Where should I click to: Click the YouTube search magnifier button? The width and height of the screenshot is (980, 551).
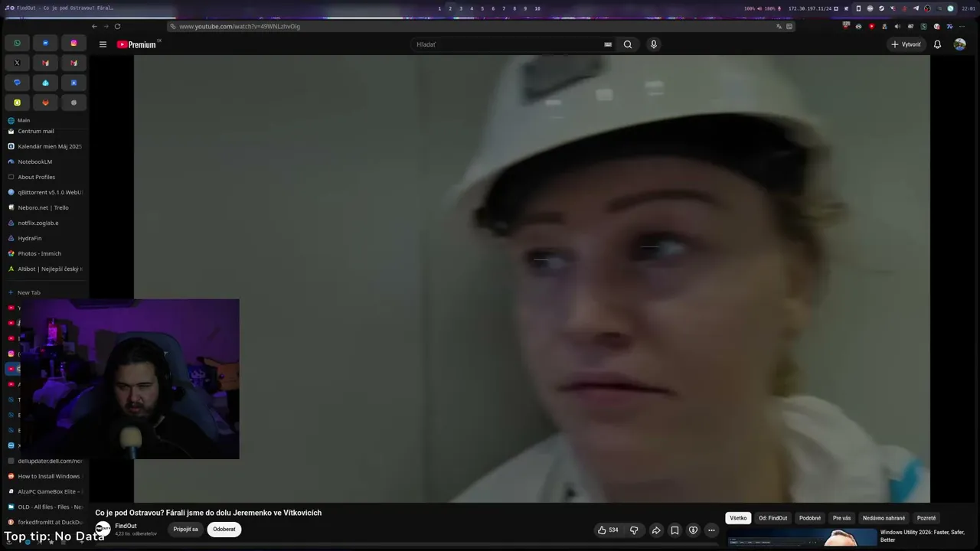[x=628, y=44]
